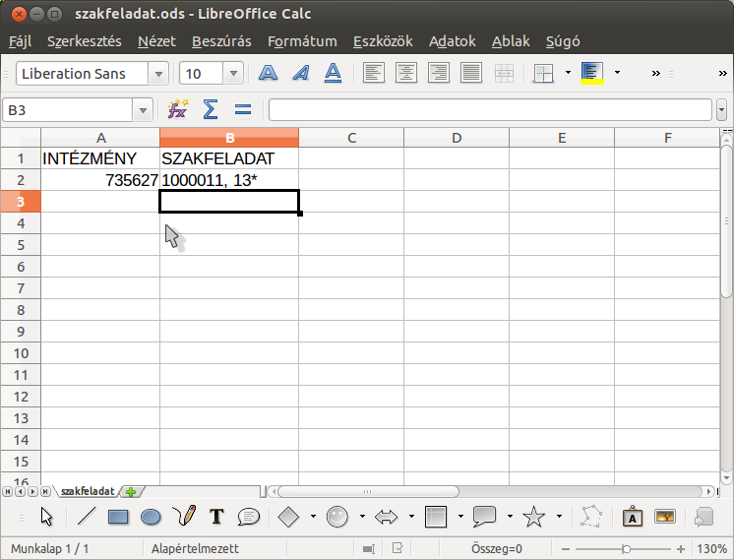
Task: Insert basic diamond shape
Action: pyautogui.click(x=288, y=517)
